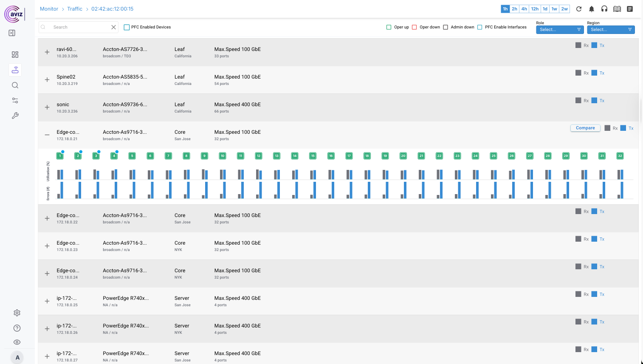Toggle the Admin down checkbox
This screenshot has width=643, height=364.
446,27
